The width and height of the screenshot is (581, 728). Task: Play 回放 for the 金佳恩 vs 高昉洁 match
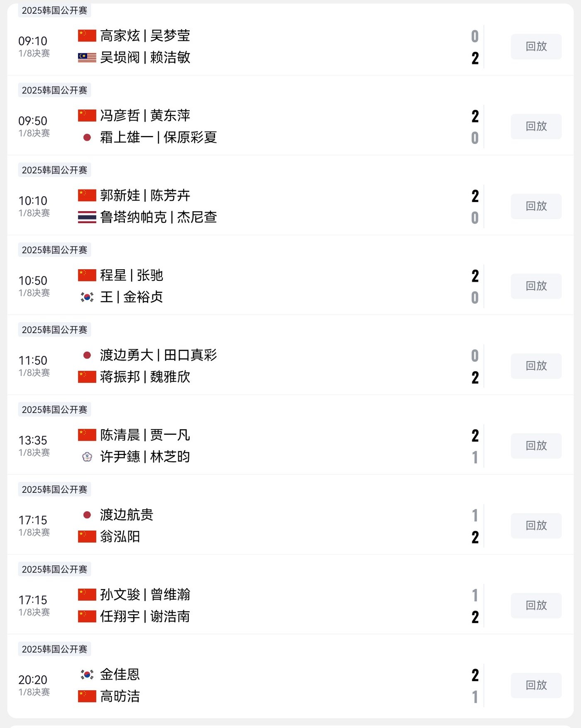coord(536,685)
